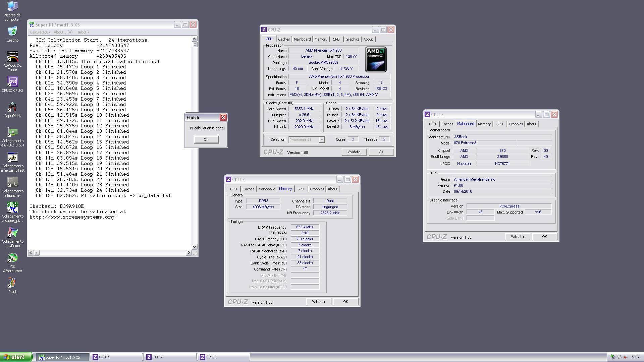The image size is (644, 362).
Task: Click Super PI vertical scrollbar down arrow
Action: (195, 247)
